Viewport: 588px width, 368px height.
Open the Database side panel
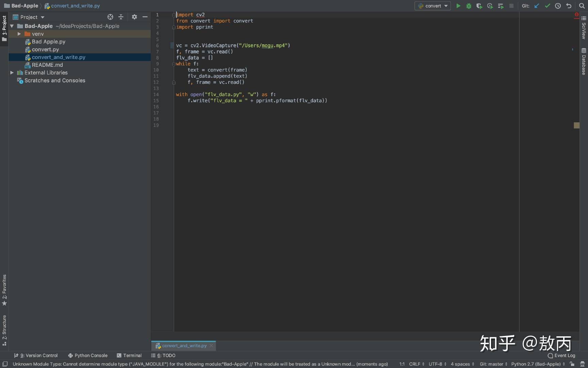point(584,62)
